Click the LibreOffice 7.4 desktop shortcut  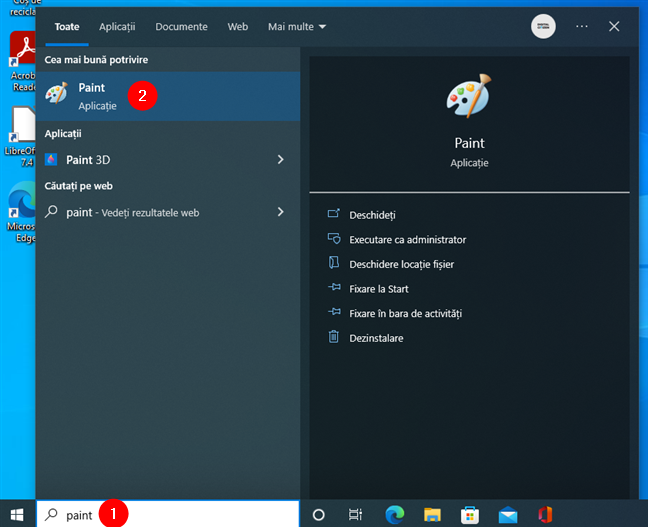pos(20,136)
